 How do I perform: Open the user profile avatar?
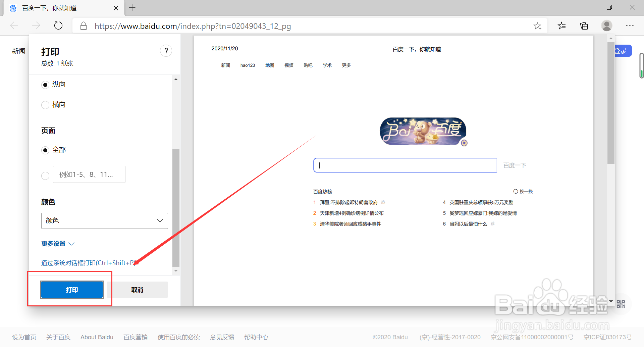click(x=606, y=26)
